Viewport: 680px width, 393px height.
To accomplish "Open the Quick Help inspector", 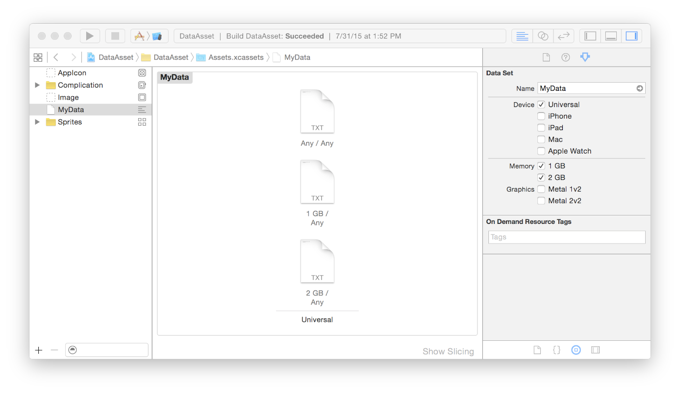I will point(566,57).
